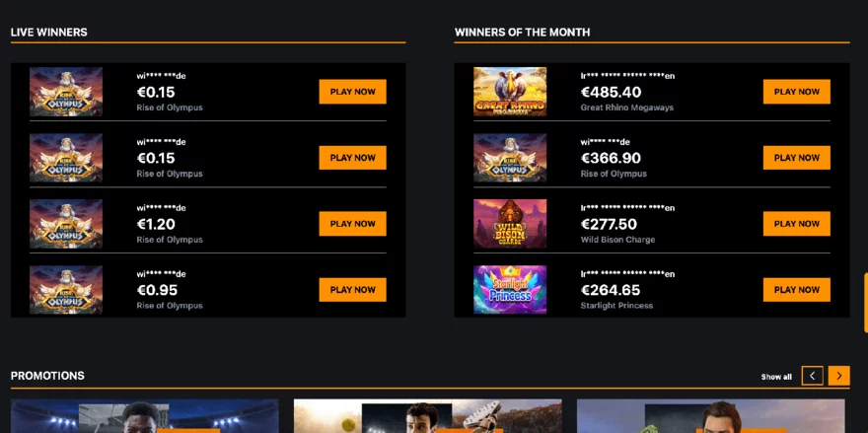Click previous arrow in Promotions carousel
This screenshot has width=868, height=433.
812,376
